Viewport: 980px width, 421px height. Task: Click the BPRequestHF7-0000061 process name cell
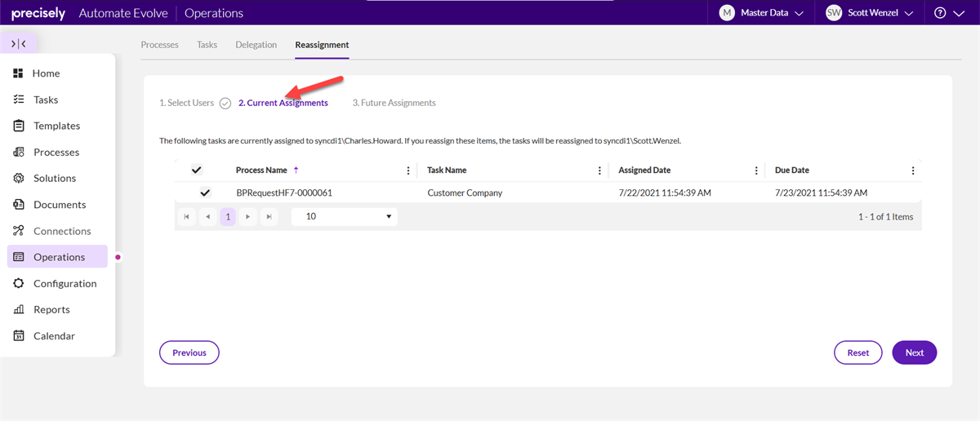284,193
